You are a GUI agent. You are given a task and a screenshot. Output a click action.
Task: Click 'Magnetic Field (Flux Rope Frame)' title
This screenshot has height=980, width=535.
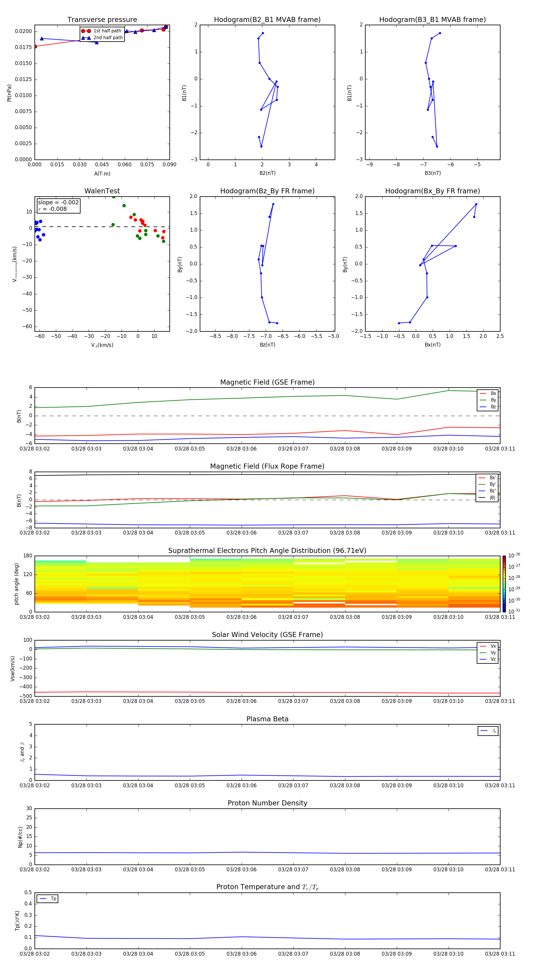click(267, 466)
